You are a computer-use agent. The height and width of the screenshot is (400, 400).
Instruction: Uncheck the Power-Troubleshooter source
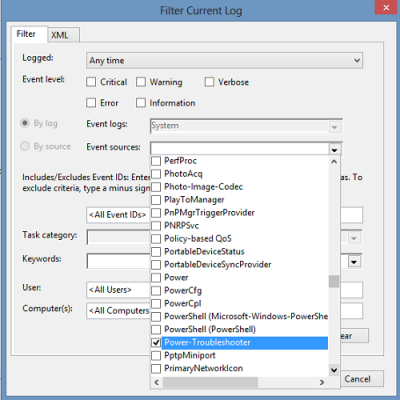[x=156, y=342]
